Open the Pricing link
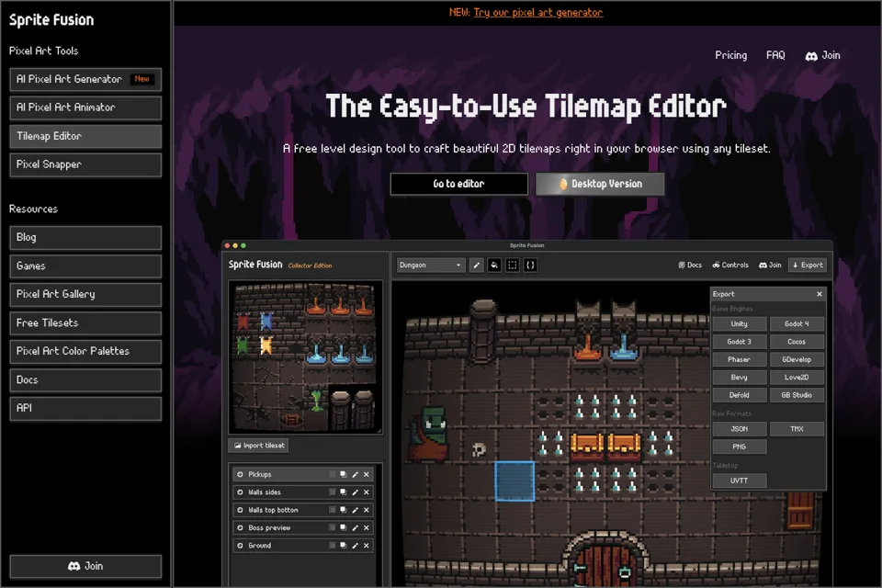 (730, 55)
